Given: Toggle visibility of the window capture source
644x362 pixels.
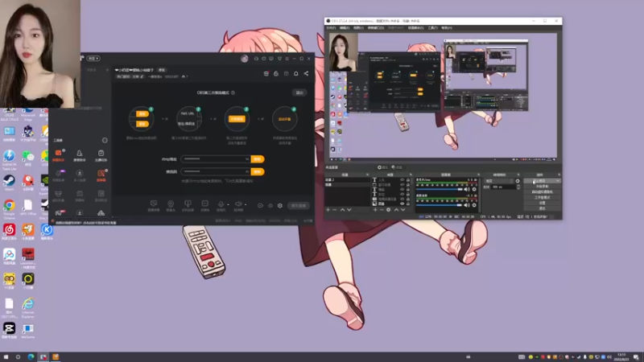Looking at the screenshot, I should point(402,185).
